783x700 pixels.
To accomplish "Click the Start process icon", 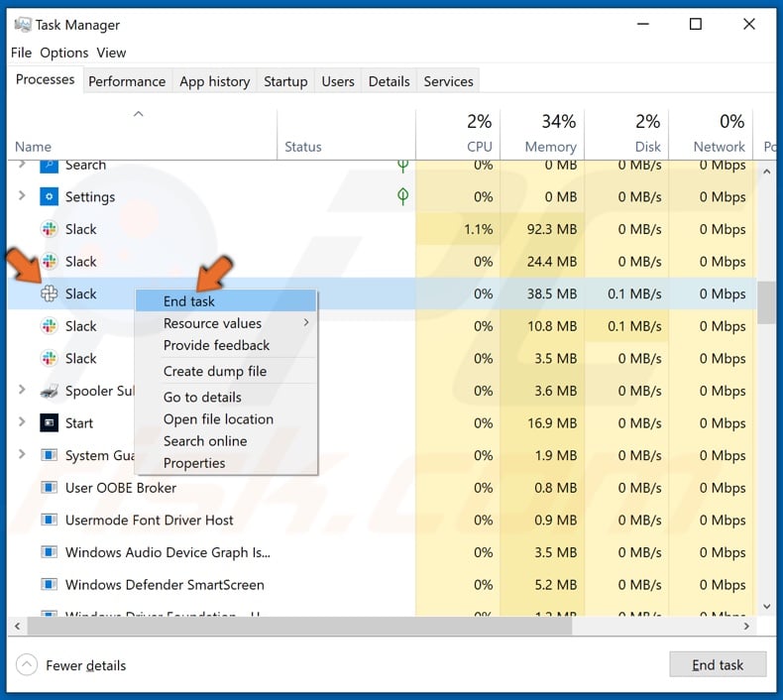I will pos(49,423).
